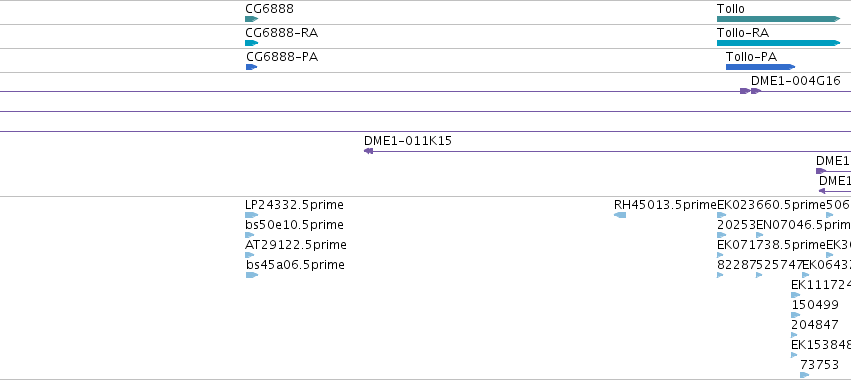
Task: Click the bs50e10.5prime EST arrow
Action: [250, 235]
